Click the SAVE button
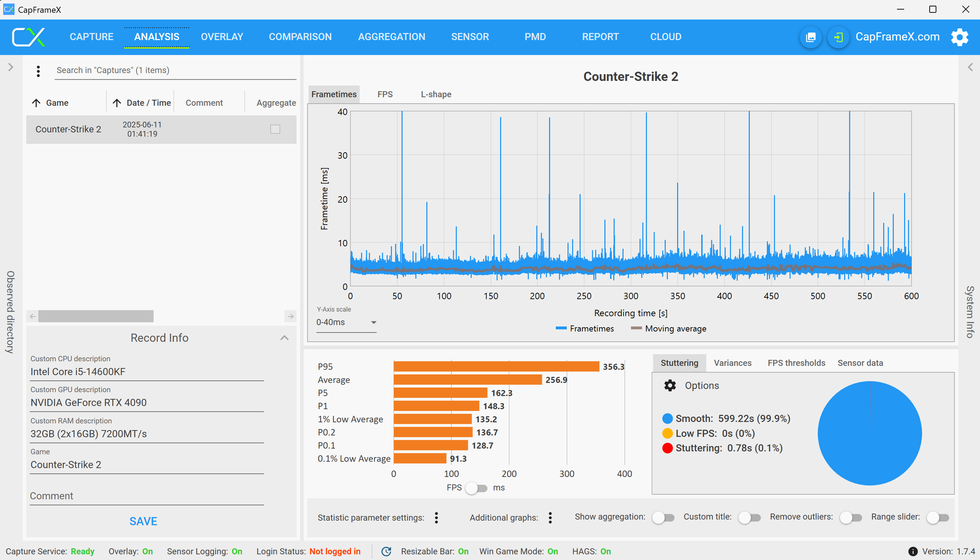The height and width of the screenshot is (560, 980). pyautogui.click(x=143, y=521)
